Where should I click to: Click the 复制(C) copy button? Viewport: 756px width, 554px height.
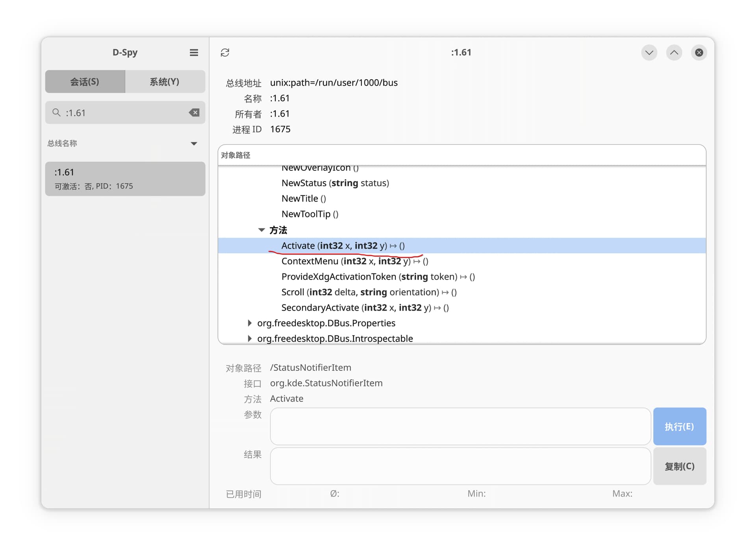(679, 466)
